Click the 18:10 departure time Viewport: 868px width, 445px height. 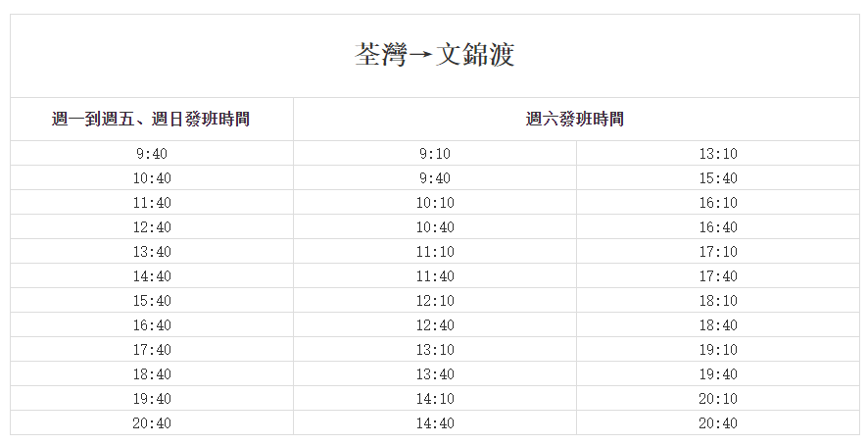(718, 301)
